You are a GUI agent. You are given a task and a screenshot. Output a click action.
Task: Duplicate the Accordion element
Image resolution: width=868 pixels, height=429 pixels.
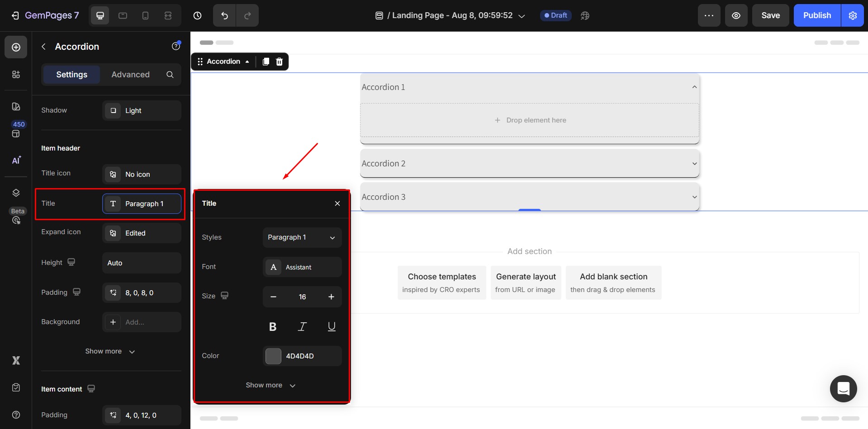[266, 61]
